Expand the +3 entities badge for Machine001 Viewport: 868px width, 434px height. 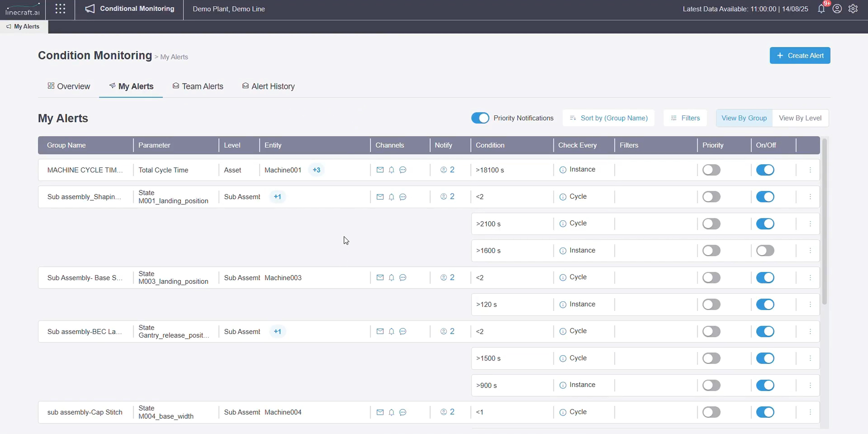point(316,170)
